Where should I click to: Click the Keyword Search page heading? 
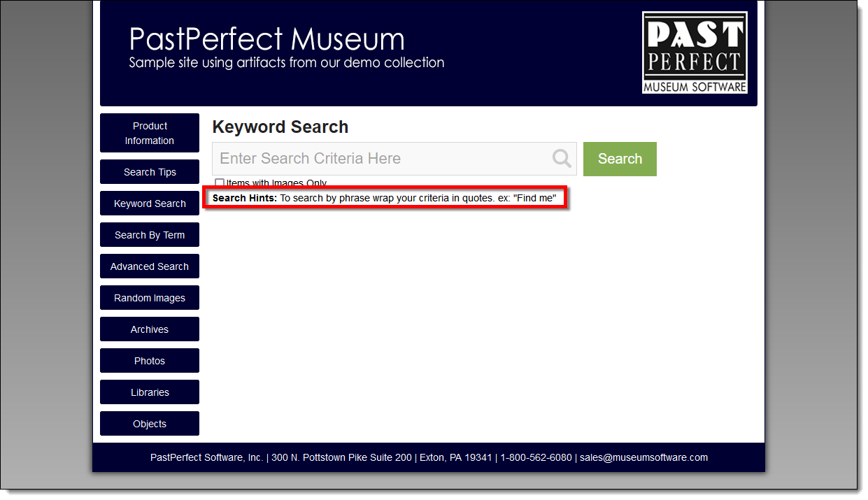click(280, 127)
